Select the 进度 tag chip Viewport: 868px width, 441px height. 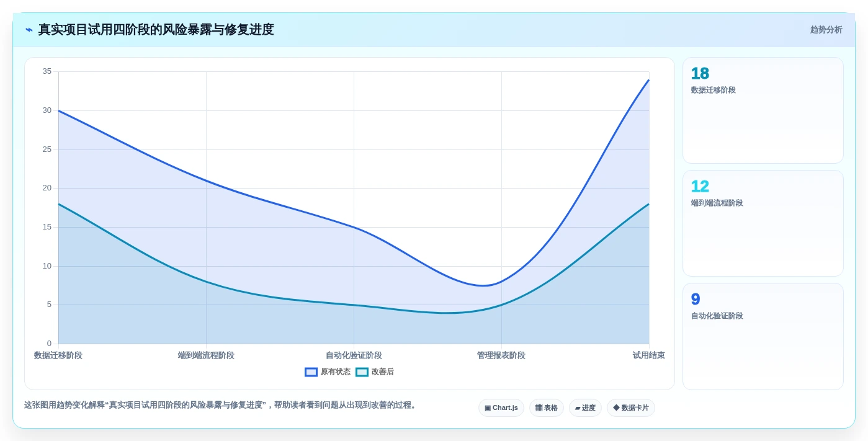(x=585, y=408)
